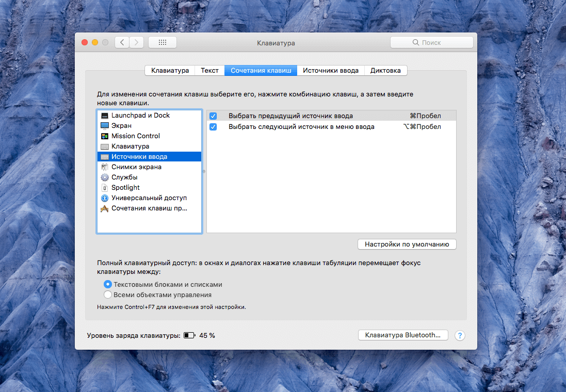The width and height of the screenshot is (566, 392).
Task: Choose Текстовыми блоками и списками radio option
Action: pos(108,284)
